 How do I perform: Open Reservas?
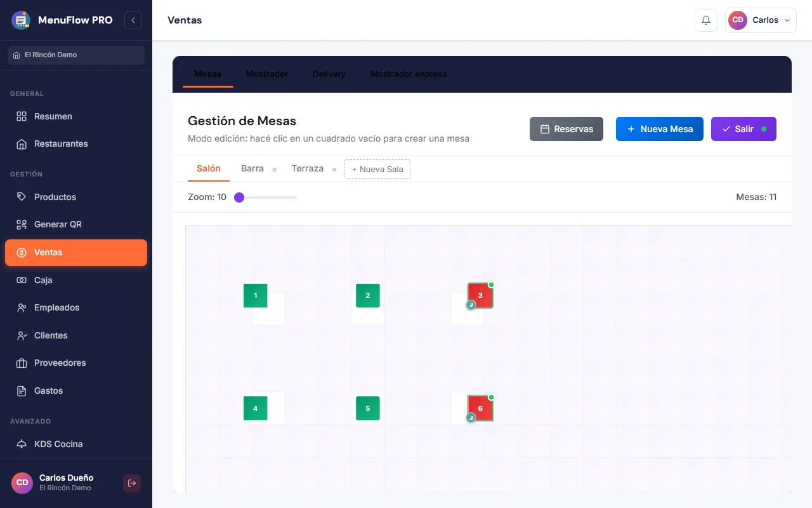click(x=566, y=129)
